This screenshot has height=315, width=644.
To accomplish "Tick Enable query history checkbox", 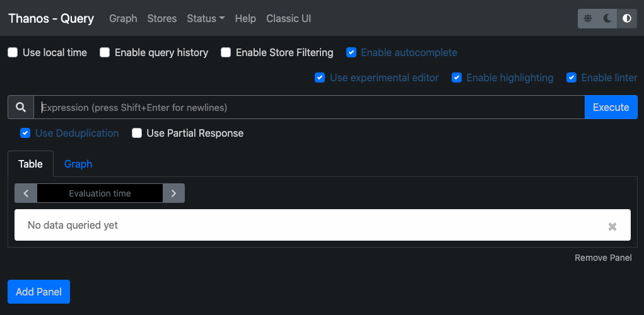I will point(105,52).
